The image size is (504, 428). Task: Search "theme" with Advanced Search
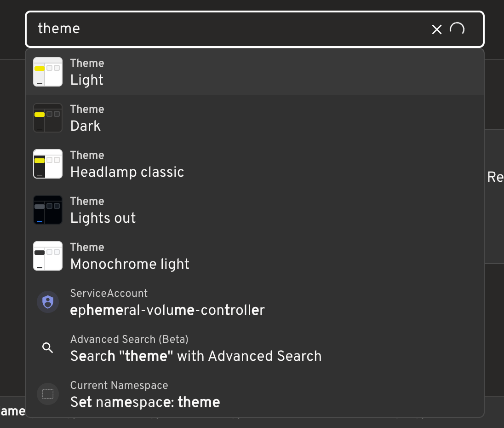(255, 348)
